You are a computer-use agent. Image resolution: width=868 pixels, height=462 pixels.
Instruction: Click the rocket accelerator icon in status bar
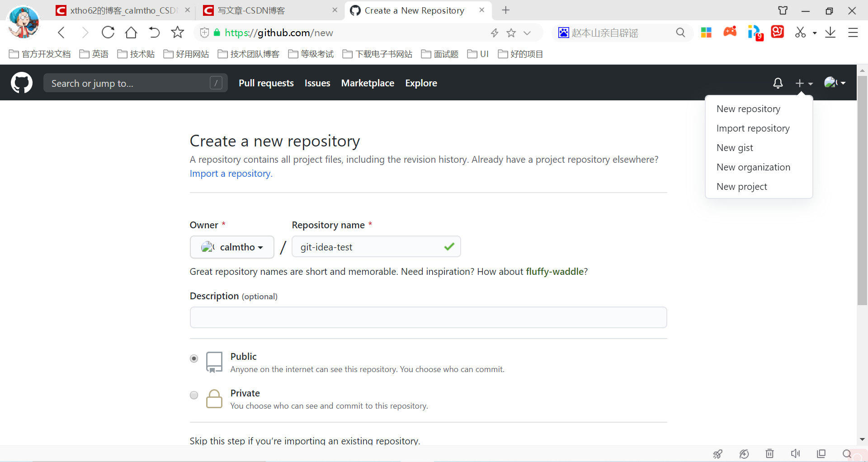(x=717, y=454)
